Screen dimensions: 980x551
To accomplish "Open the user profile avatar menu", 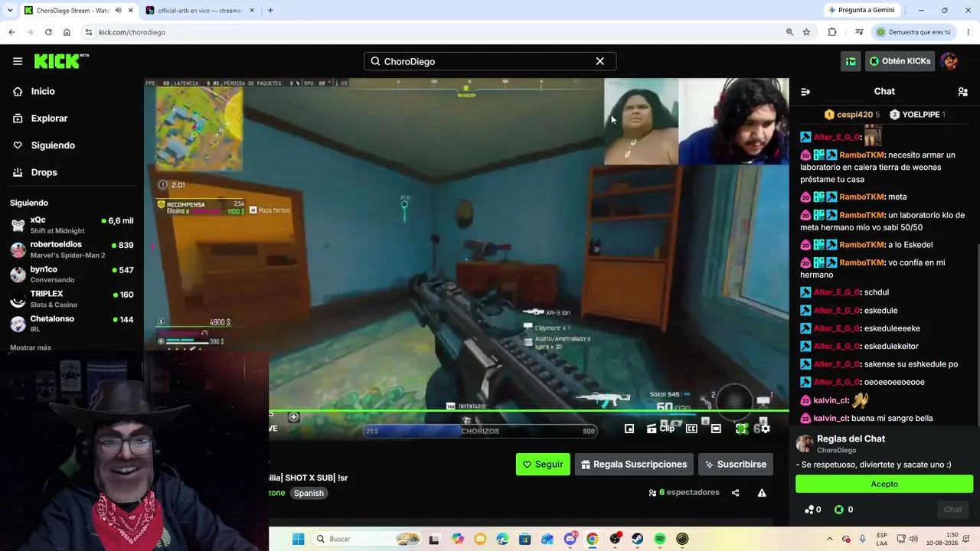I will coord(949,61).
